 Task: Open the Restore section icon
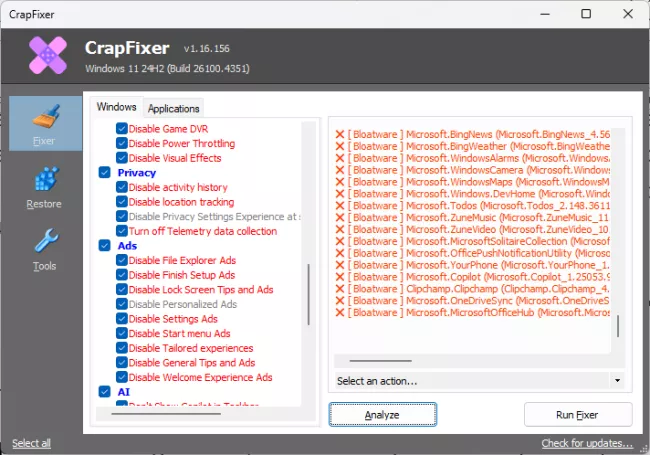click(44, 180)
